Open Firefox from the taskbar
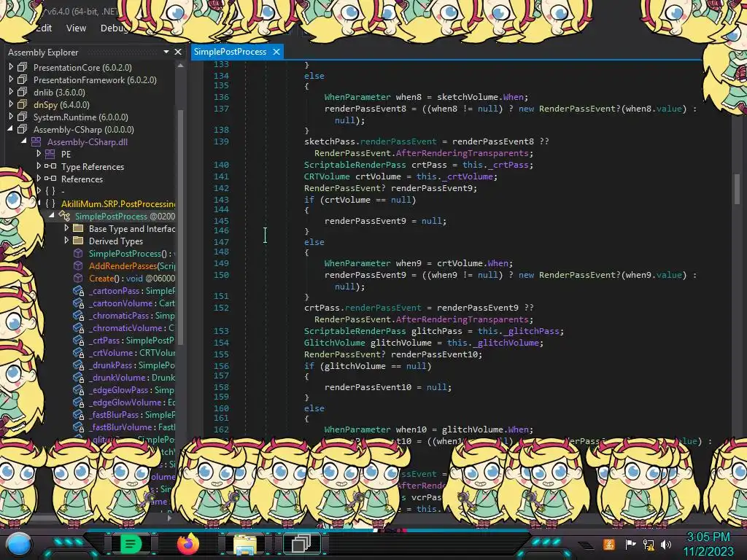The width and height of the screenshot is (747, 560). [x=187, y=544]
